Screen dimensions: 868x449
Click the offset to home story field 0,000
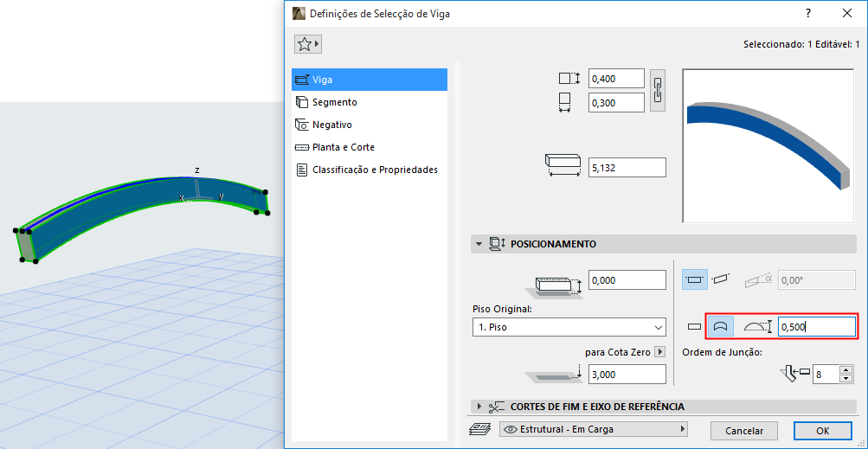point(627,280)
